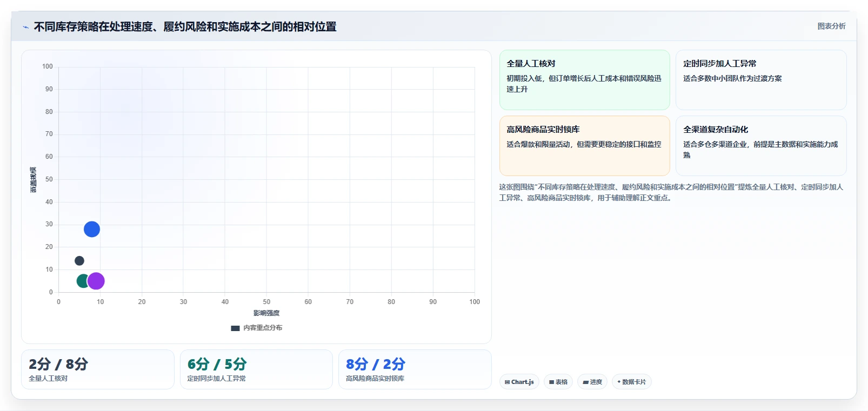Image resolution: width=868 pixels, height=411 pixels.
Task: Click the y-axis tick label 100
Action: pos(48,66)
